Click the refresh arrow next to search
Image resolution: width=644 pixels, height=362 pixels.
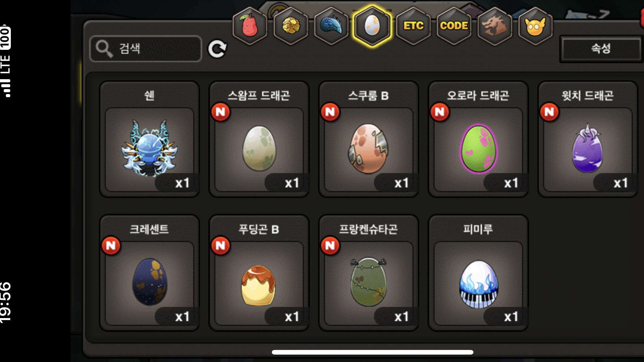click(x=217, y=49)
